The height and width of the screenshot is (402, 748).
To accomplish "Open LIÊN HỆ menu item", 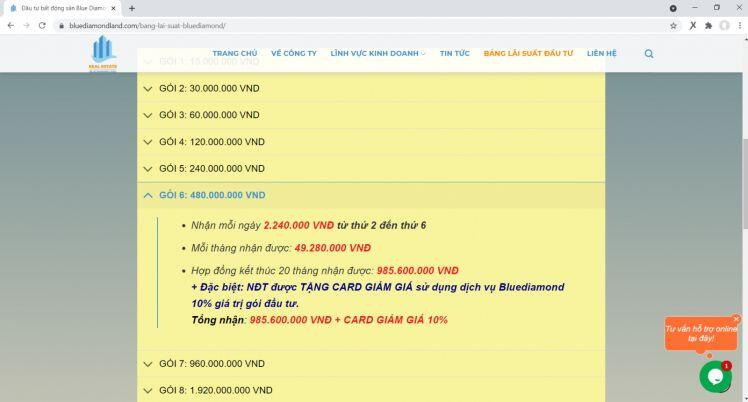I will point(602,53).
